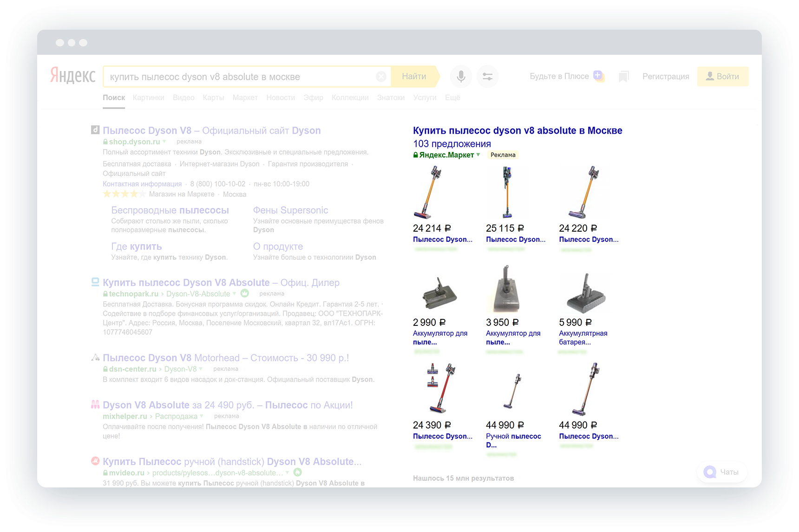Click technopark.ru verified badge icon
This screenshot has height=532, width=799.
click(245, 293)
